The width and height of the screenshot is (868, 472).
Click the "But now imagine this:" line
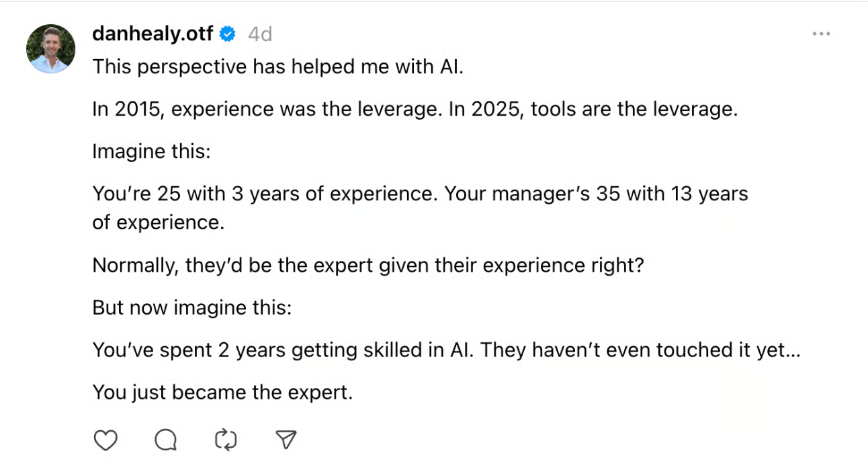[x=192, y=308]
